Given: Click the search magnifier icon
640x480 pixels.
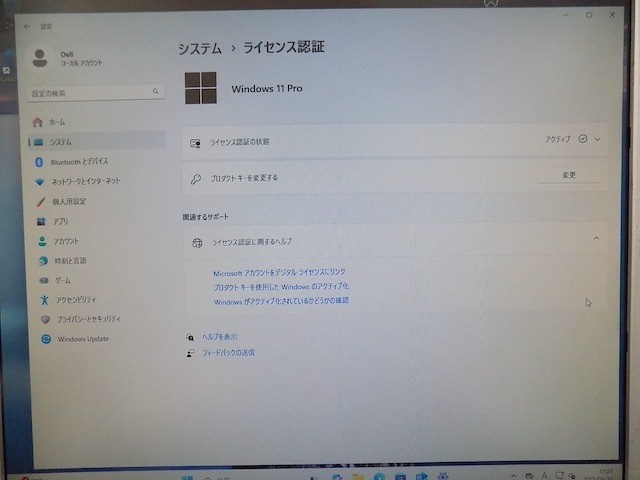Looking at the screenshot, I should click(x=156, y=91).
